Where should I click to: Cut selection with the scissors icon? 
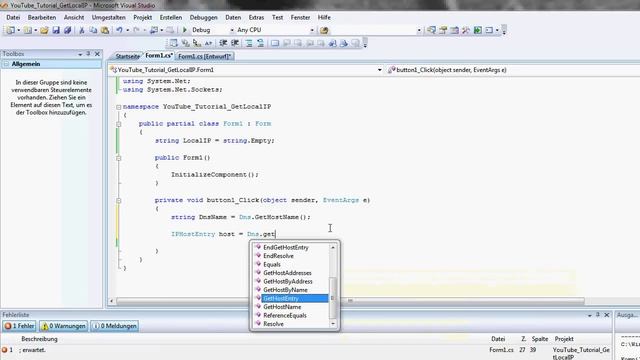[x=82, y=30]
